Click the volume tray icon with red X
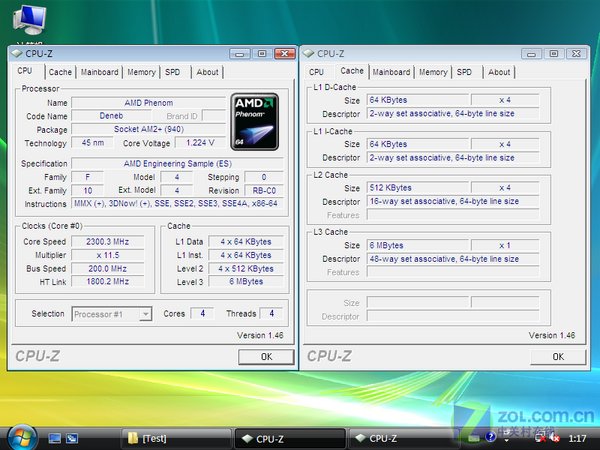 [555, 438]
